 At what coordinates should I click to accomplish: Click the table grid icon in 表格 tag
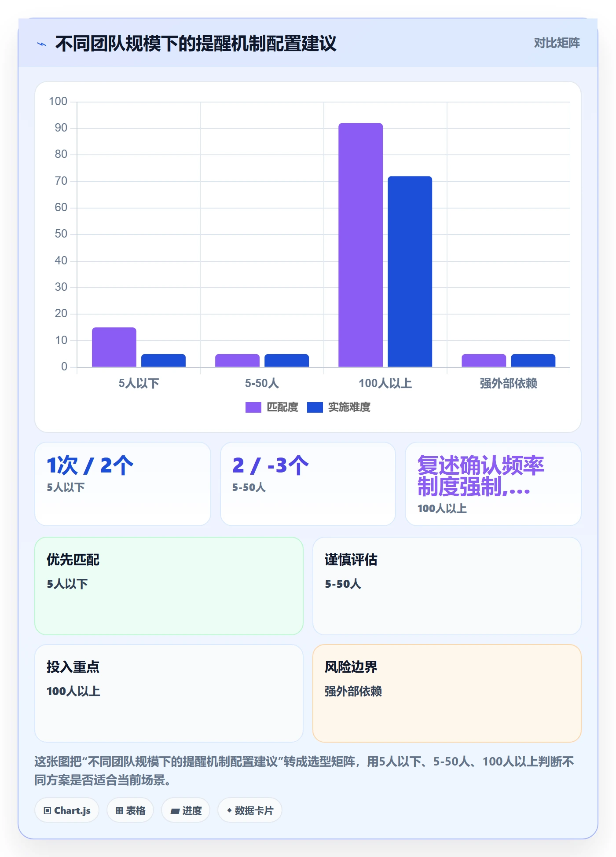pos(119,810)
